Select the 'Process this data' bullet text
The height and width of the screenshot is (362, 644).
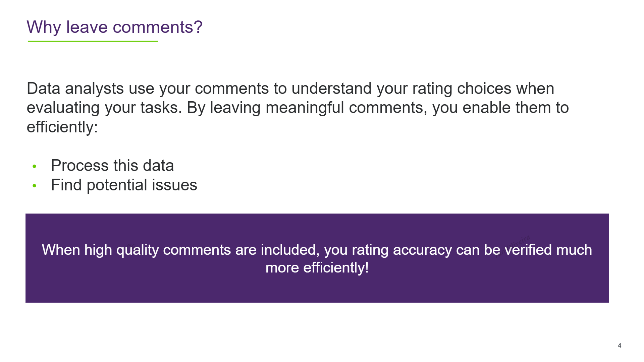click(112, 166)
